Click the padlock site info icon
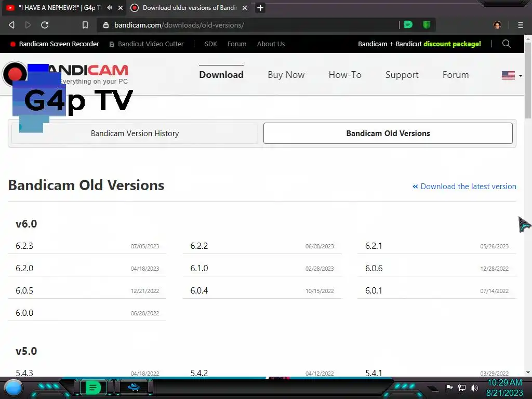This screenshot has width=532, height=399. 106,25
